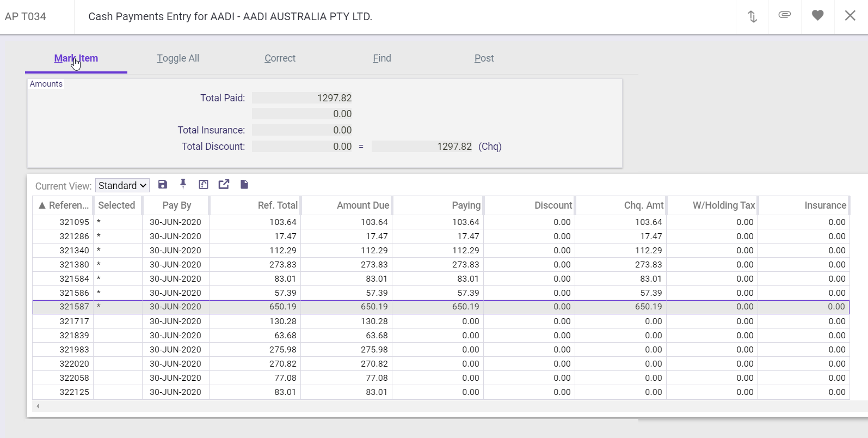Viewport: 868px width, 438px height.
Task: Sort by the Reference column header
Action: tap(63, 205)
